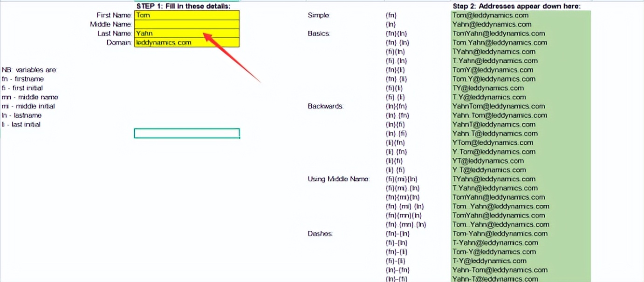Screen dimensions: 644x282
Task: Click the 'mi - middle initial' legend line
Action: (28, 106)
